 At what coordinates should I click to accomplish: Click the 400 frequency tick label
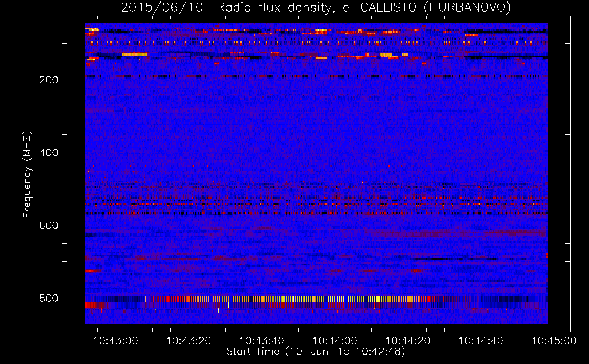(x=49, y=153)
